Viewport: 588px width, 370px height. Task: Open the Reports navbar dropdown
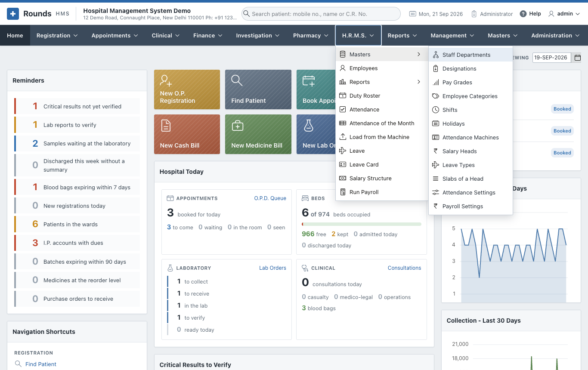click(x=402, y=35)
